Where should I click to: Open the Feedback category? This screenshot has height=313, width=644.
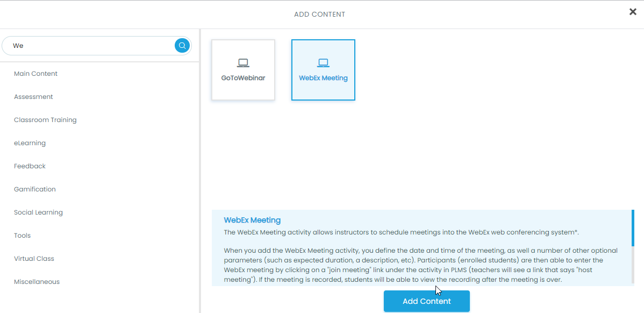[30, 166]
